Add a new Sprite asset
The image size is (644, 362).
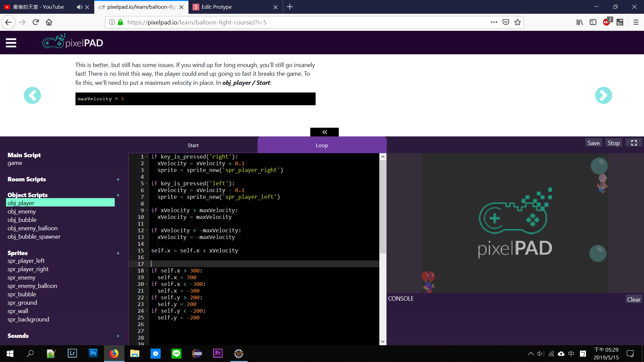point(118,253)
